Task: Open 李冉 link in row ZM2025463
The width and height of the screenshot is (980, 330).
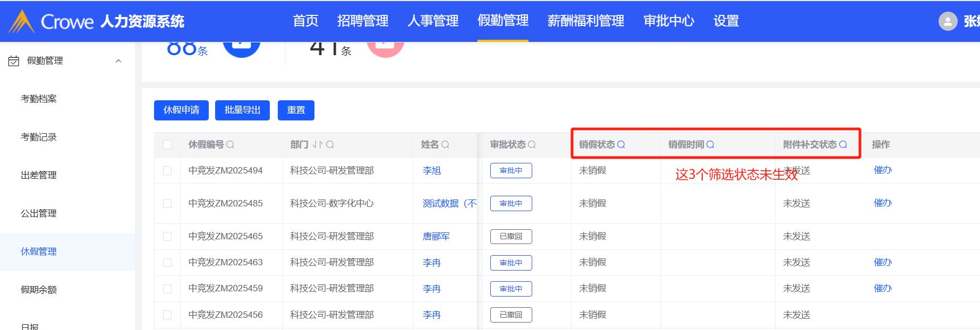Action: click(x=432, y=263)
